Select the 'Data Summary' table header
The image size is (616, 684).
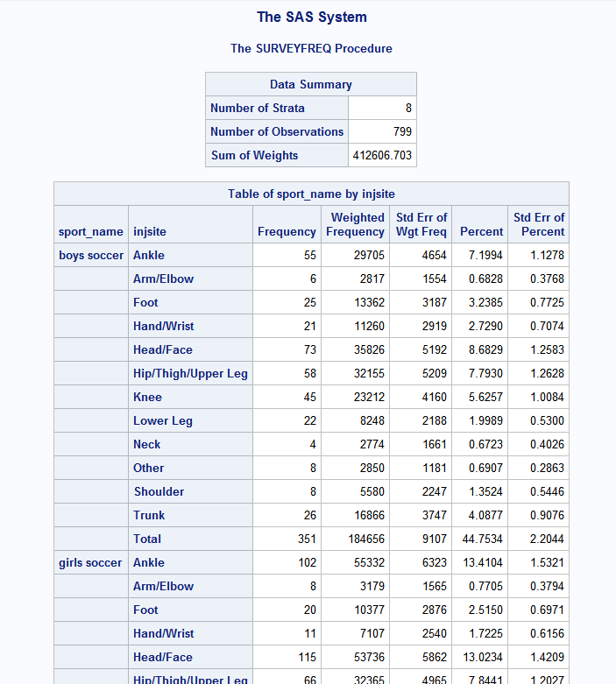coord(311,85)
